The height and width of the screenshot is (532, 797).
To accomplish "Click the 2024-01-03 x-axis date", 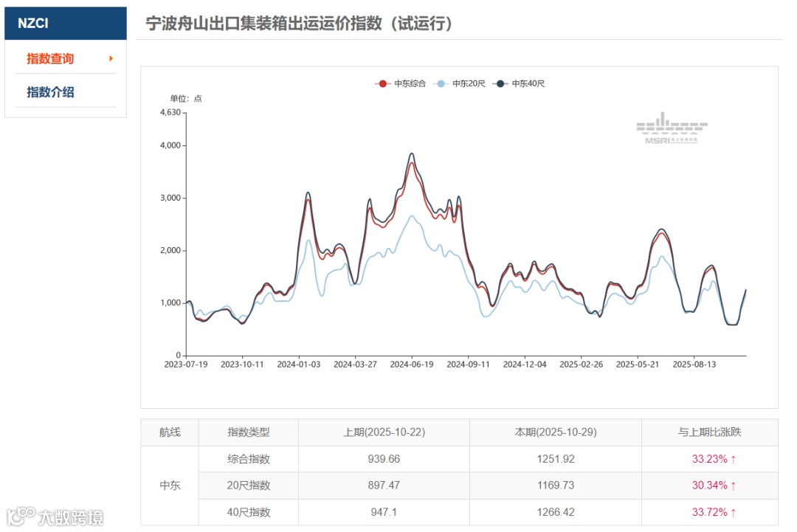I will (298, 365).
